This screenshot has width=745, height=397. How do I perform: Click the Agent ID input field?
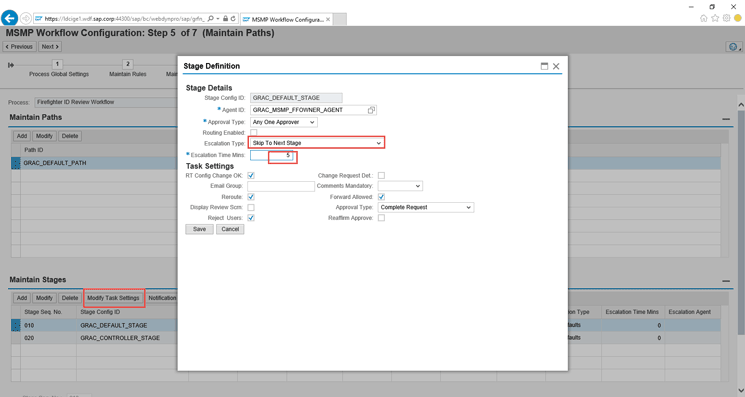(309, 110)
